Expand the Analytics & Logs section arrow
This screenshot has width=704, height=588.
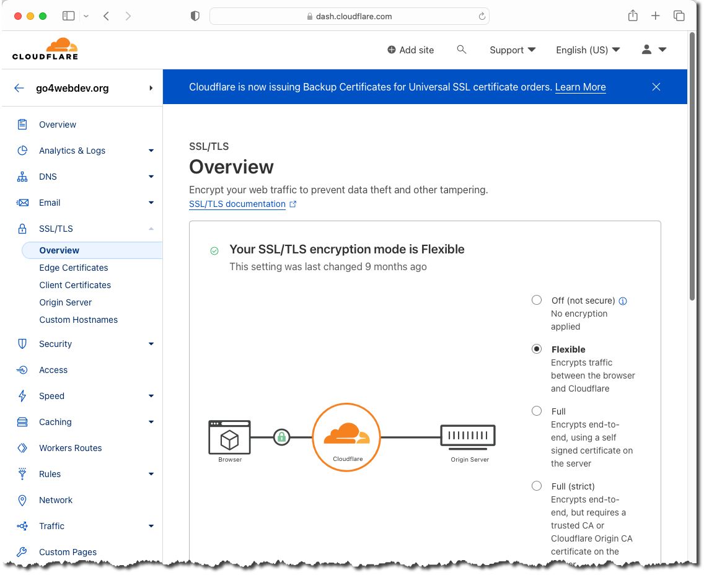coord(151,151)
